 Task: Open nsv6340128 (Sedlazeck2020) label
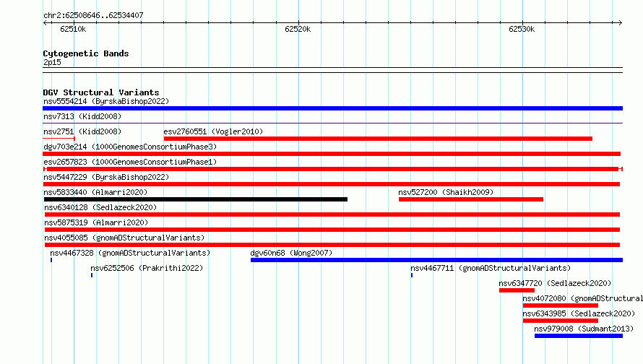(100, 207)
